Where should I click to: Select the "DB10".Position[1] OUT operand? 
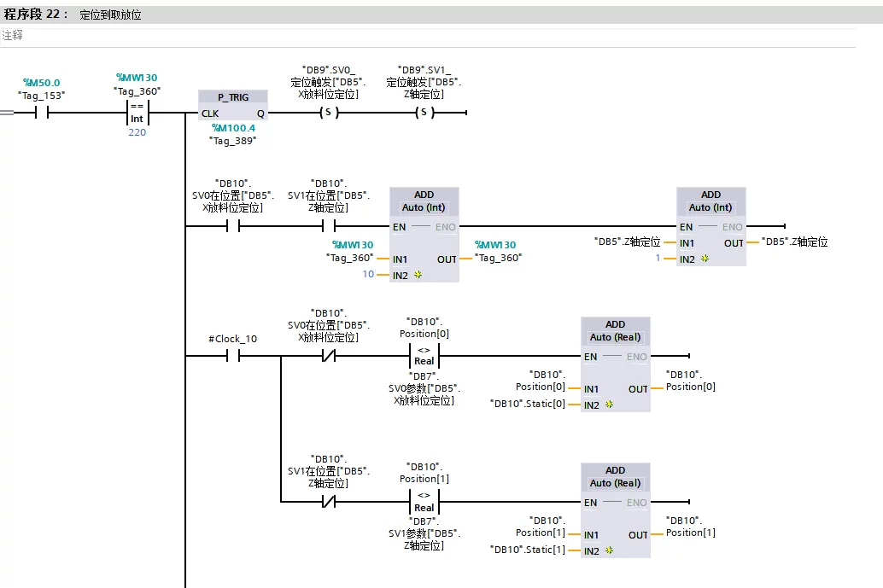pyautogui.click(x=690, y=527)
